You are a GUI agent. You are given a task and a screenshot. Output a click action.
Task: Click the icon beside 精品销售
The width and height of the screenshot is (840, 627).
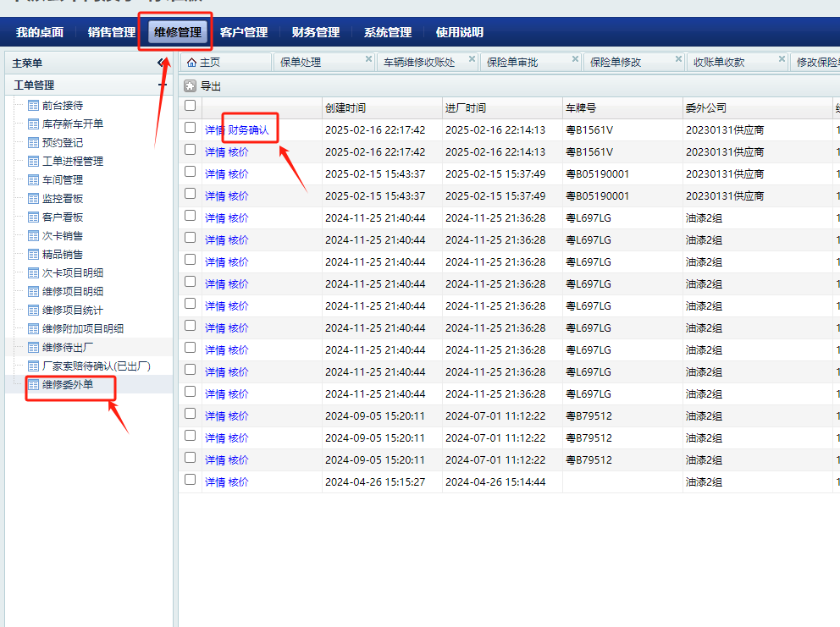tap(34, 255)
